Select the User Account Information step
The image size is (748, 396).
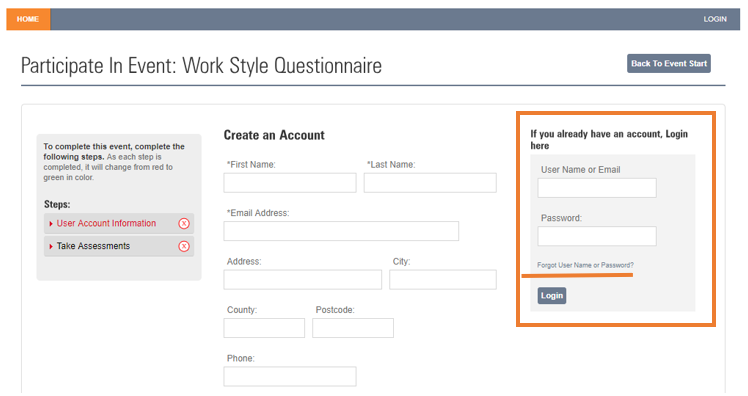click(119, 223)
